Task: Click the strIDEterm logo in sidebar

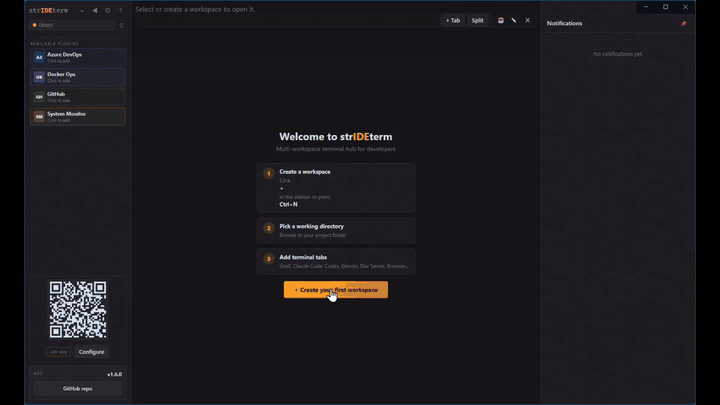Action: (x=48, y=11)
